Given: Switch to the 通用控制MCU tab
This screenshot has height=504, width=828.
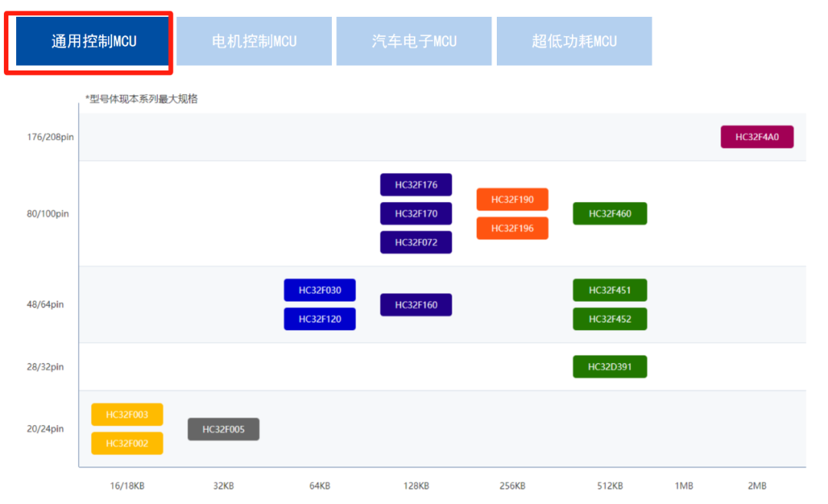Looking at the screenshot, I should (90, 41).
